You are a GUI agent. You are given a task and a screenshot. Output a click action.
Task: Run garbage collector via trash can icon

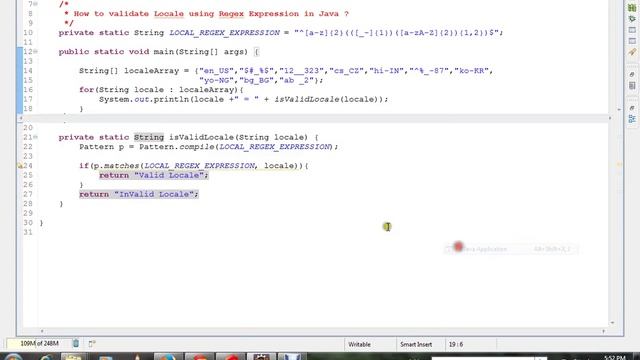pos(76,343)
